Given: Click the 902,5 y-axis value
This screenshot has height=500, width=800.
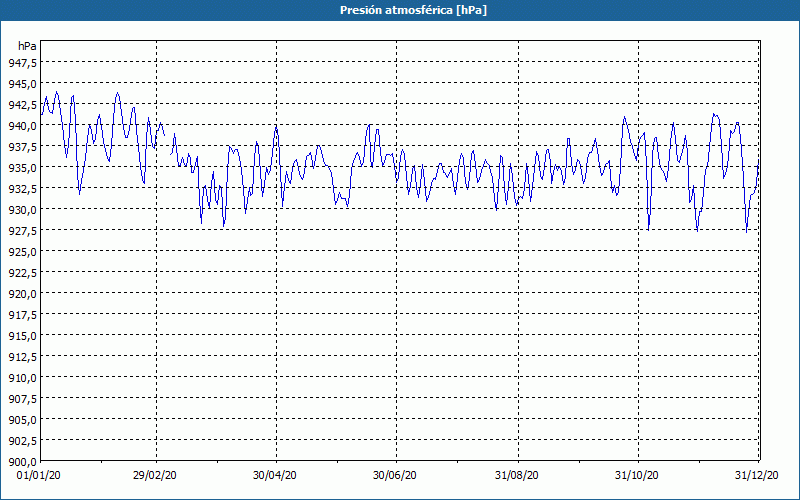Looking at the screenshot, I should click(x=22, y=441).
